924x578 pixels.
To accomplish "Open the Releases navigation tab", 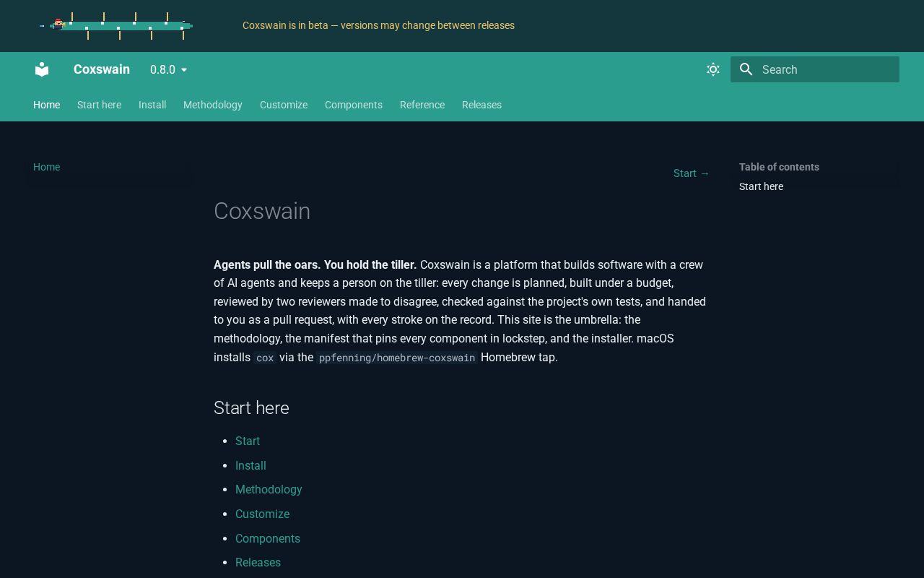I will tap(481, 105).
